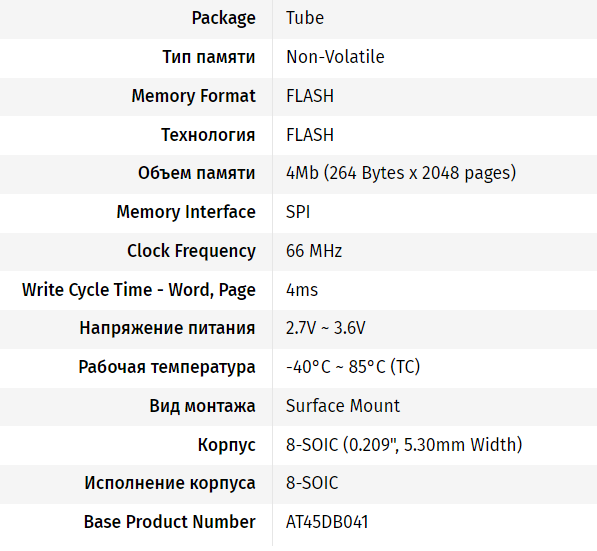
Task: Click the Memory Interface label
Action: click(x=186, y=212)
